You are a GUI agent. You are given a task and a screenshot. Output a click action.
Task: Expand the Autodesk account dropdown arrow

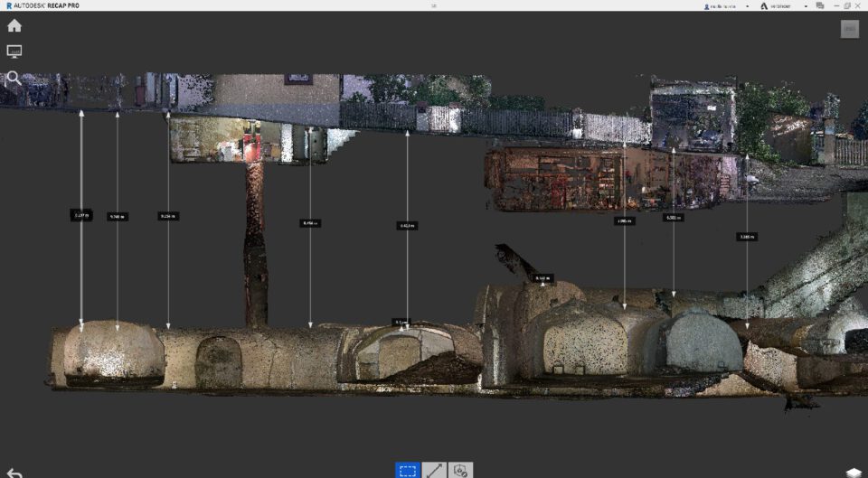806,6
